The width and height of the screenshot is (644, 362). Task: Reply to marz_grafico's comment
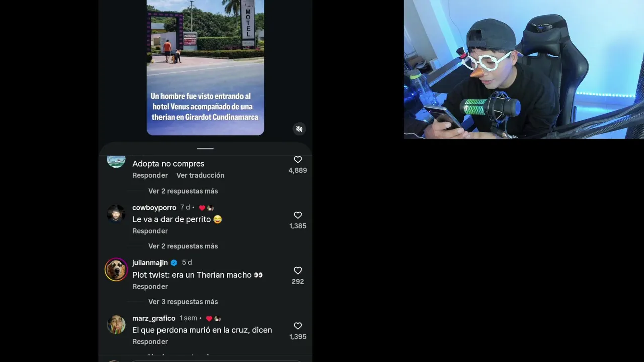[150, 342]
